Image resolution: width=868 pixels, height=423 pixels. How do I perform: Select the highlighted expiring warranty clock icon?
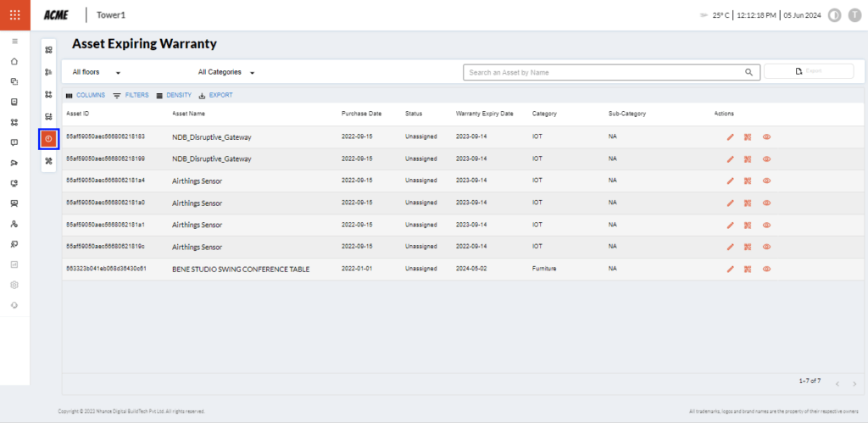(48, 138)
